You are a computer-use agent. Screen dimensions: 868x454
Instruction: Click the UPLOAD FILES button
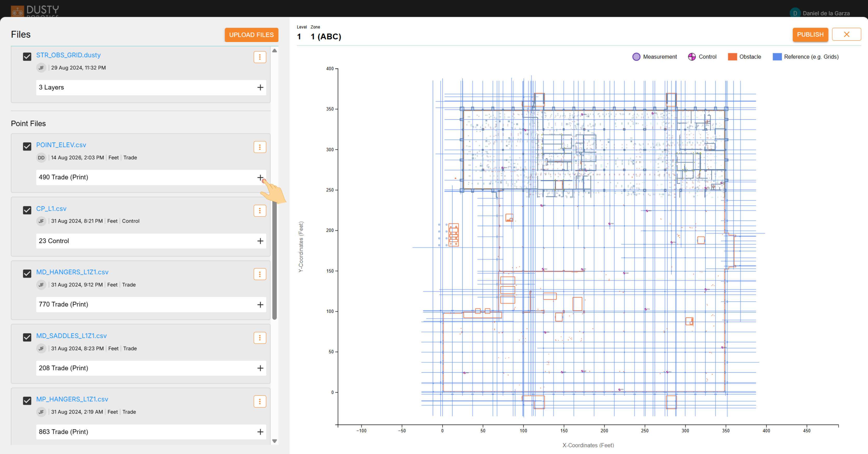click(x=251, y=35)
